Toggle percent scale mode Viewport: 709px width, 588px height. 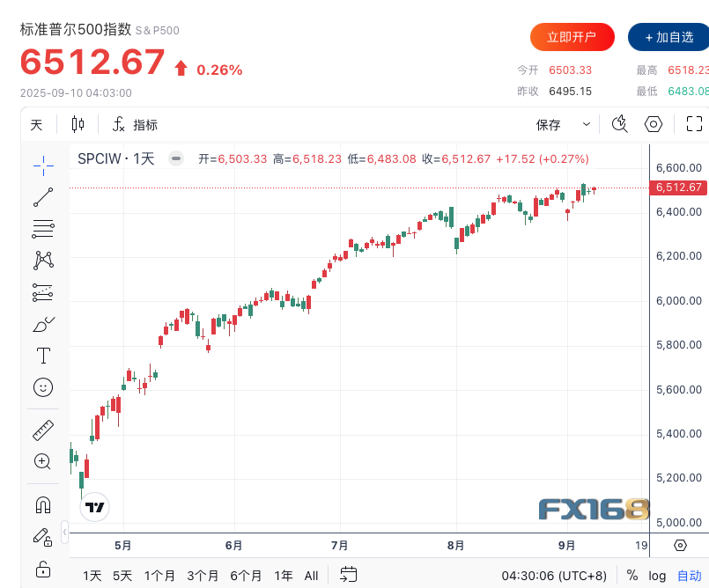click(x=632, y=576)
